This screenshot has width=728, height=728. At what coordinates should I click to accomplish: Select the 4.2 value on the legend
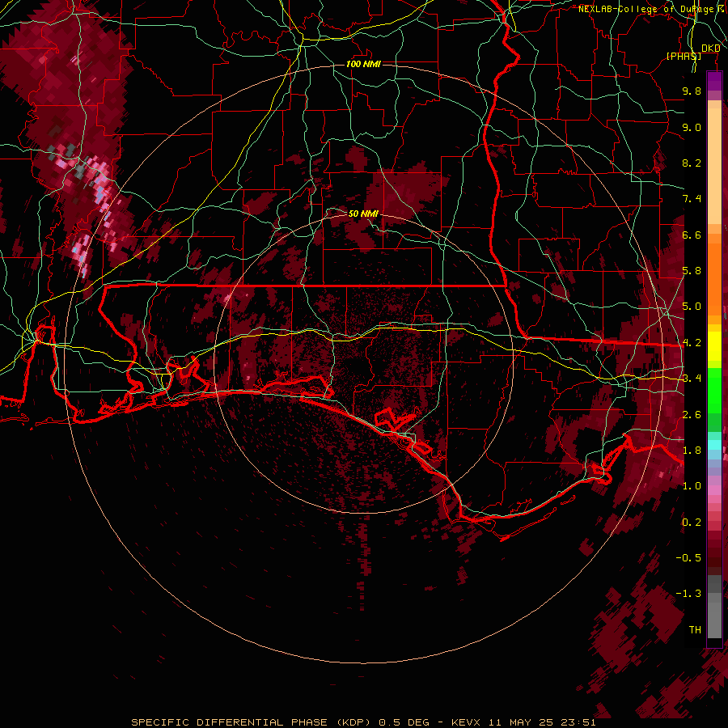[x=692, y=343]
